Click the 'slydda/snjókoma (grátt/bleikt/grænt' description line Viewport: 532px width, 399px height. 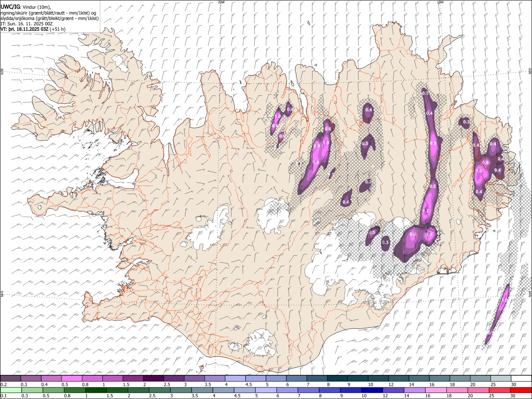pos(50,18)
